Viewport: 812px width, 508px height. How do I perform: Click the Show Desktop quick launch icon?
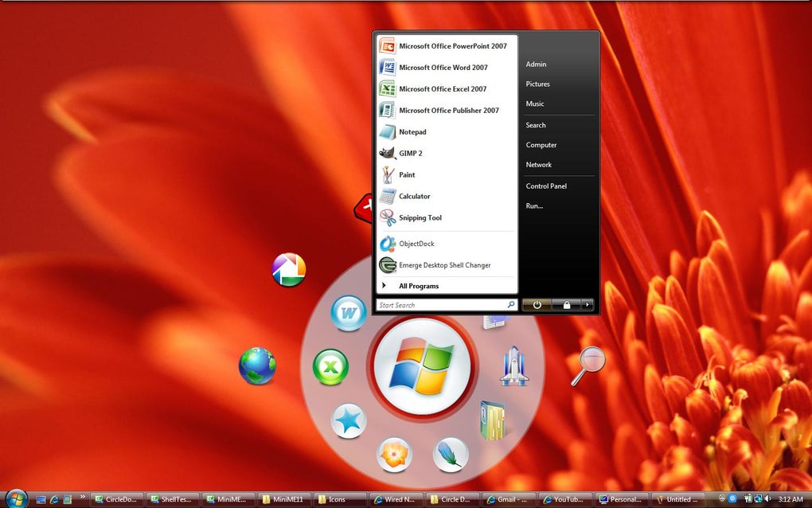41,500
